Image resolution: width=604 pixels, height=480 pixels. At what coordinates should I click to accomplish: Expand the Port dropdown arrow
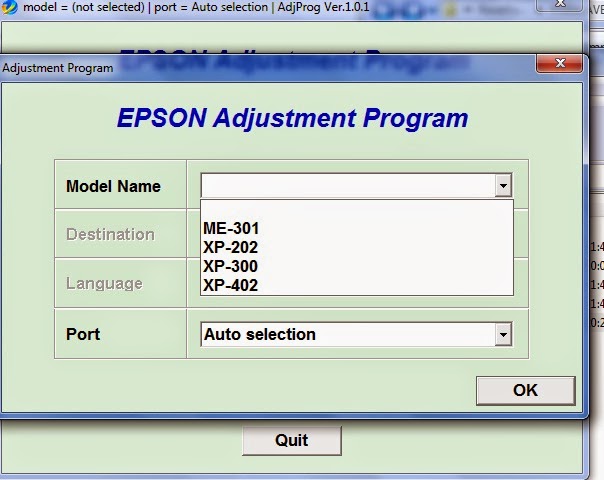click(503, 334)
